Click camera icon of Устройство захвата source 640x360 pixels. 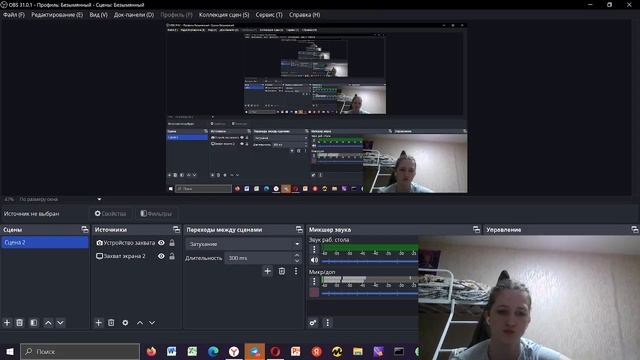(99, 242)
